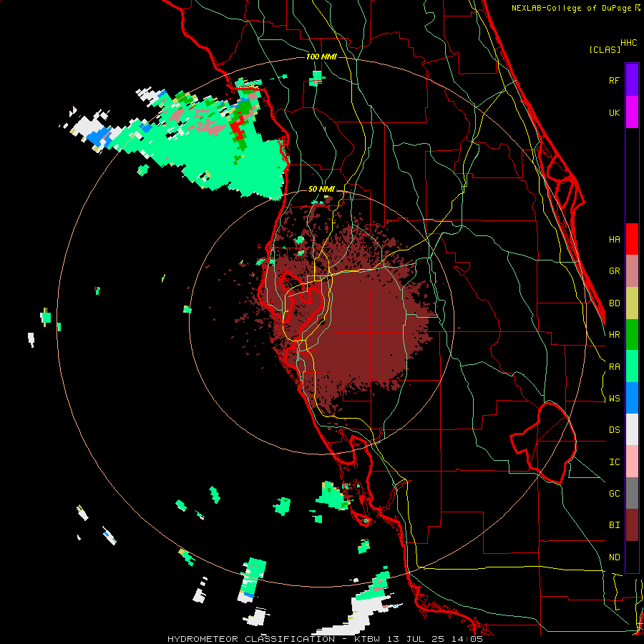Click the HR dark green legend swatch

[632, 335]
